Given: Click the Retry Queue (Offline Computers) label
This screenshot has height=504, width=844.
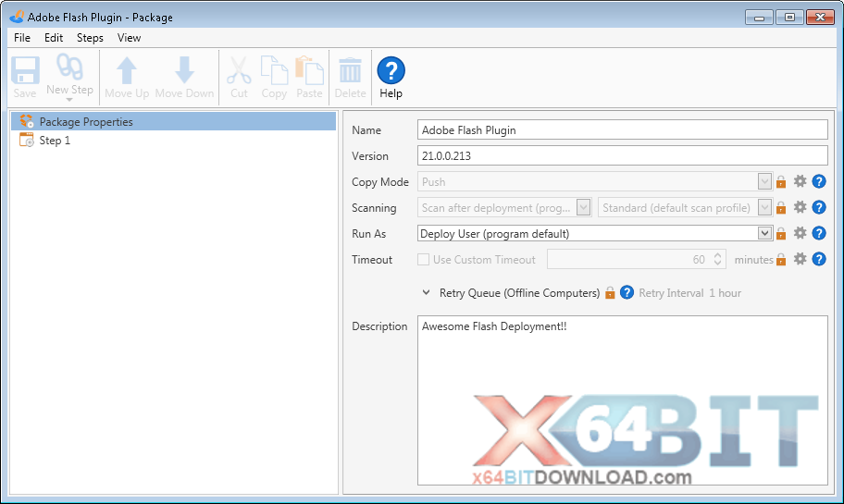Looking at the screenshot, I should coord(519,293).
